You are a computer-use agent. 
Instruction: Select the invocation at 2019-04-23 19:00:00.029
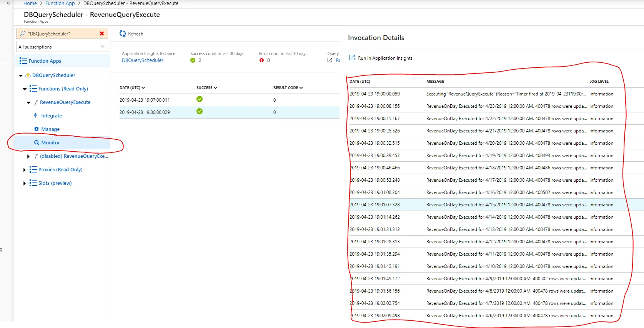230,112
